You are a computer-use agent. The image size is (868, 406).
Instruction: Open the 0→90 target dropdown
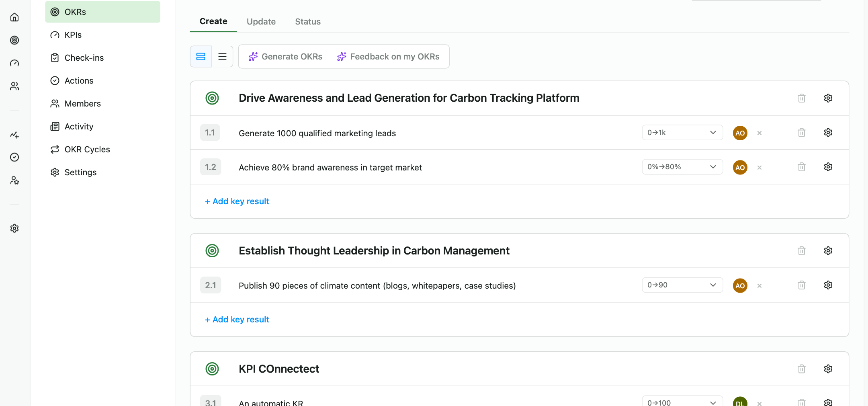point(682,285)
